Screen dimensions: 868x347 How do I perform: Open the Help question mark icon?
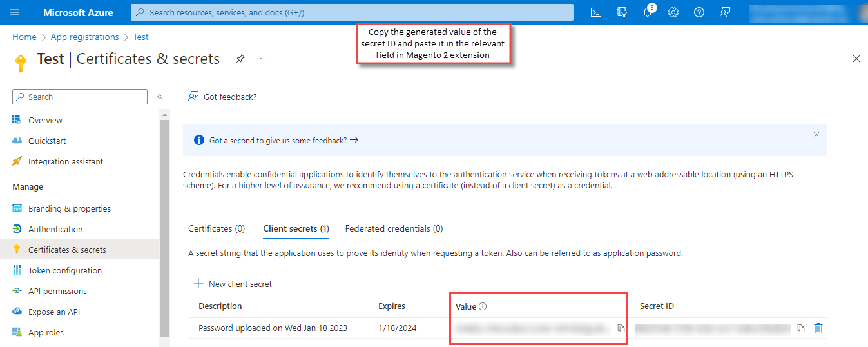coord(699,12)
